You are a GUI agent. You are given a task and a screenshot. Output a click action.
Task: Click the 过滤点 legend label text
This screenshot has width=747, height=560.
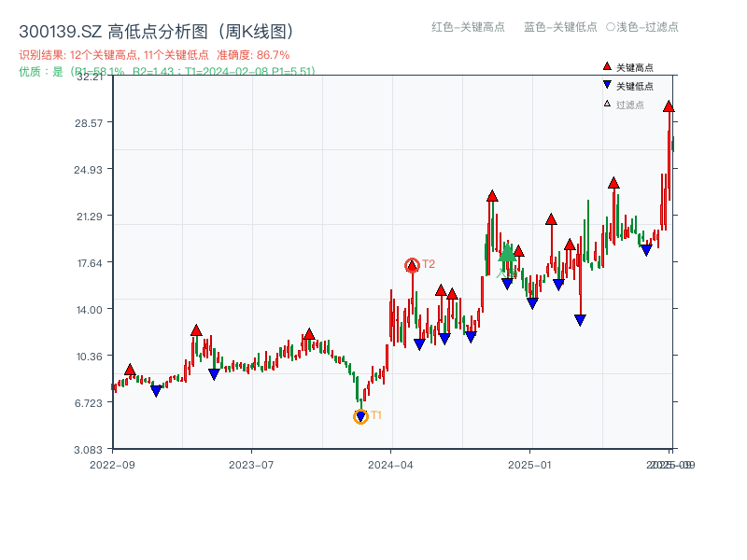pos(629,105)
